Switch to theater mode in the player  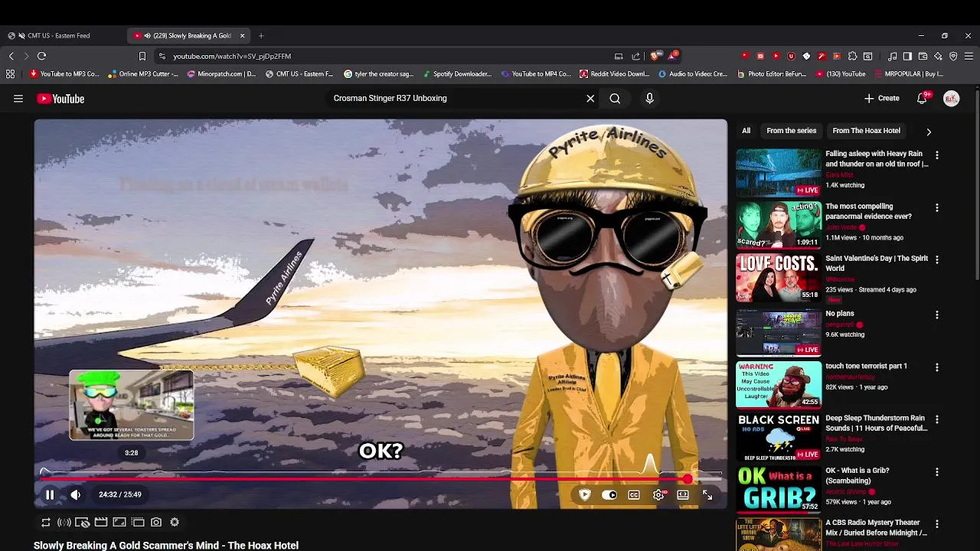pyautogui.click(x=683, y=495)
